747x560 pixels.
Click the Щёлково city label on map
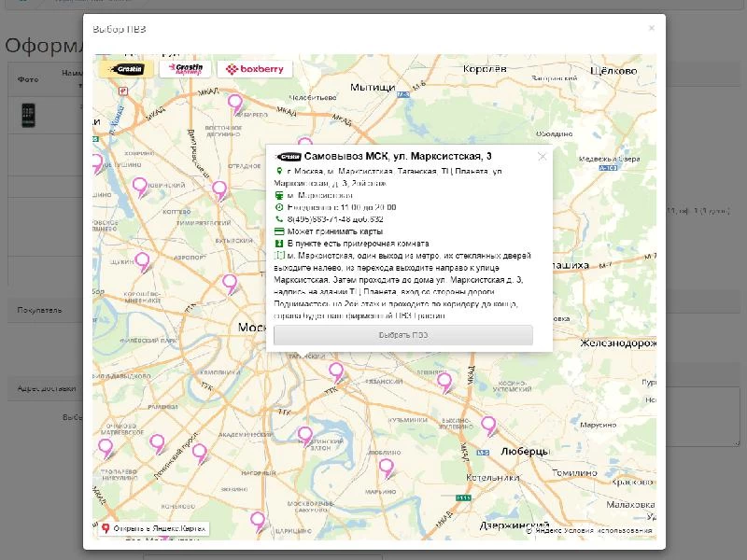613,71
